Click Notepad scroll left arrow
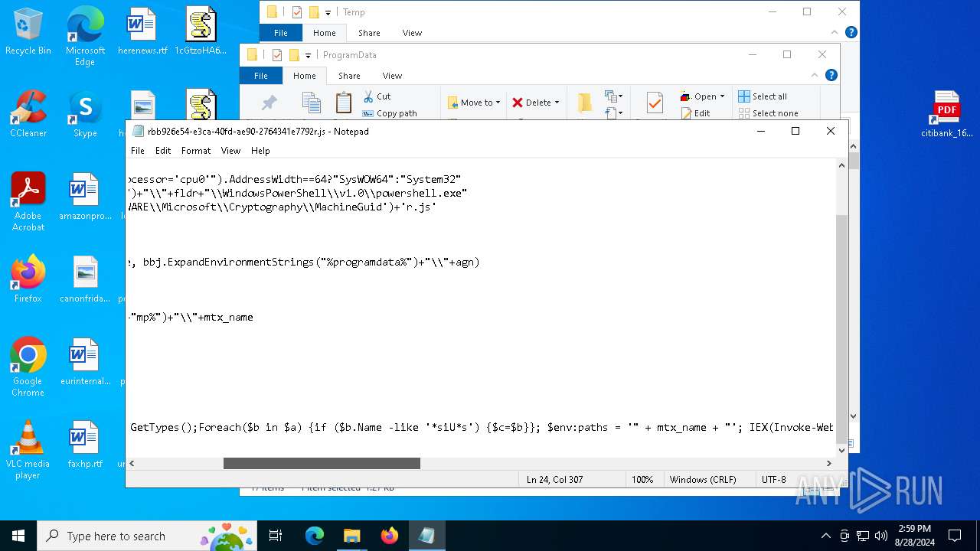This screenshot has width=980, height=551. (x=133, y=463)
